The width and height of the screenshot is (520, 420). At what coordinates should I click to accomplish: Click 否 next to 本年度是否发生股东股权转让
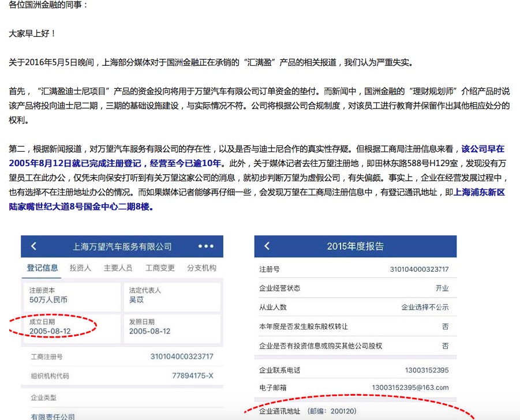point(444,327)
